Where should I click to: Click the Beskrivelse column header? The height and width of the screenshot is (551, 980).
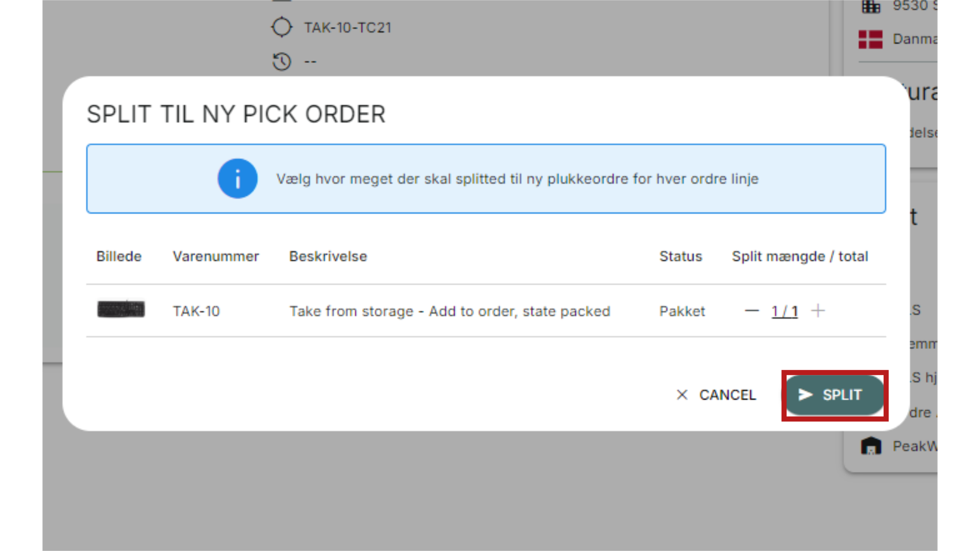point(328,256)
